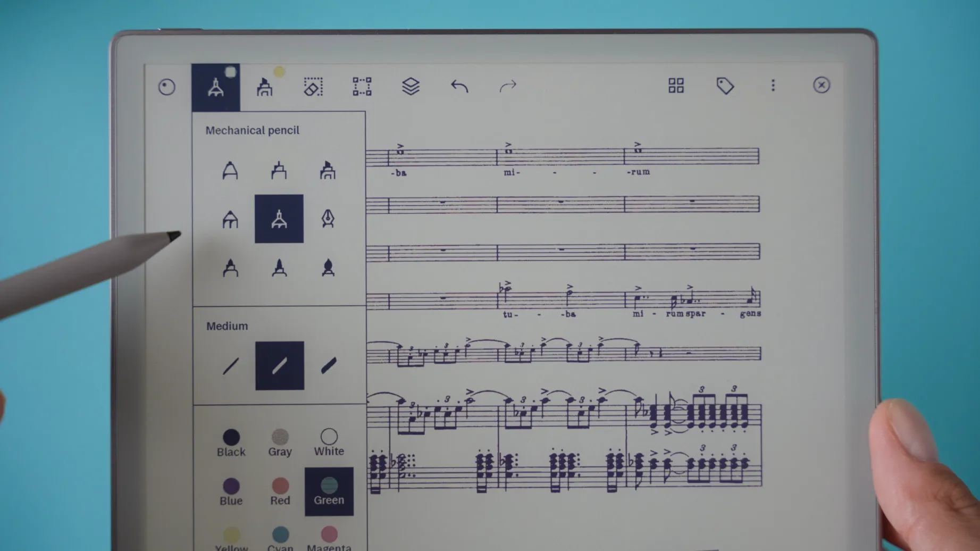Pick the Pencil in the pen grid
Image resolution: width=980 pixels, height=551 pixels.
230,219
